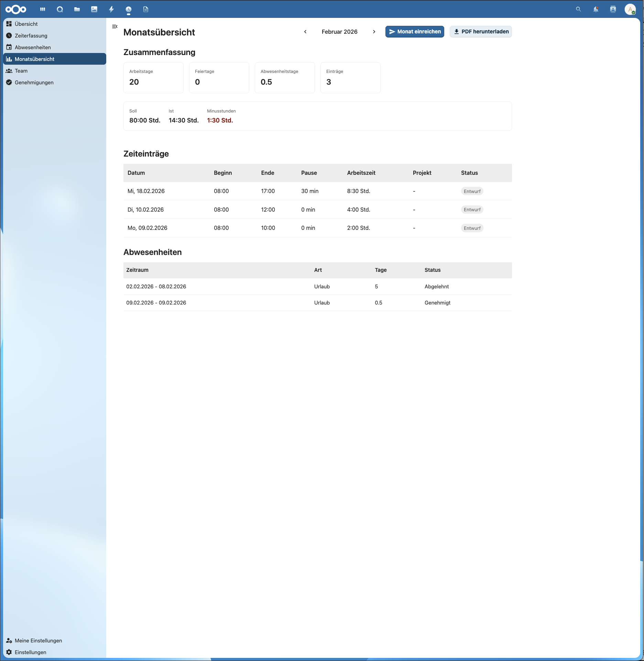Viewport: 644px width, 661px height.
Task: Open the Nextcloud Dashboard app
Action: [43, 9]
